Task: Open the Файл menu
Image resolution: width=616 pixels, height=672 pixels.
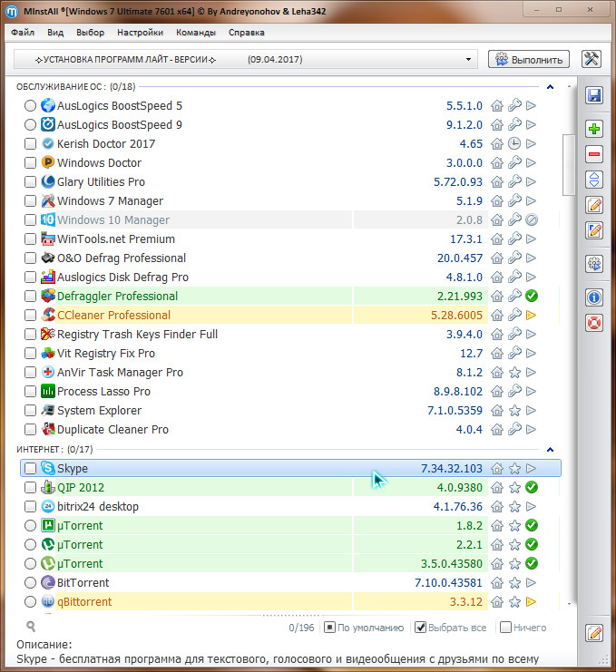Action: pos(23,33)
